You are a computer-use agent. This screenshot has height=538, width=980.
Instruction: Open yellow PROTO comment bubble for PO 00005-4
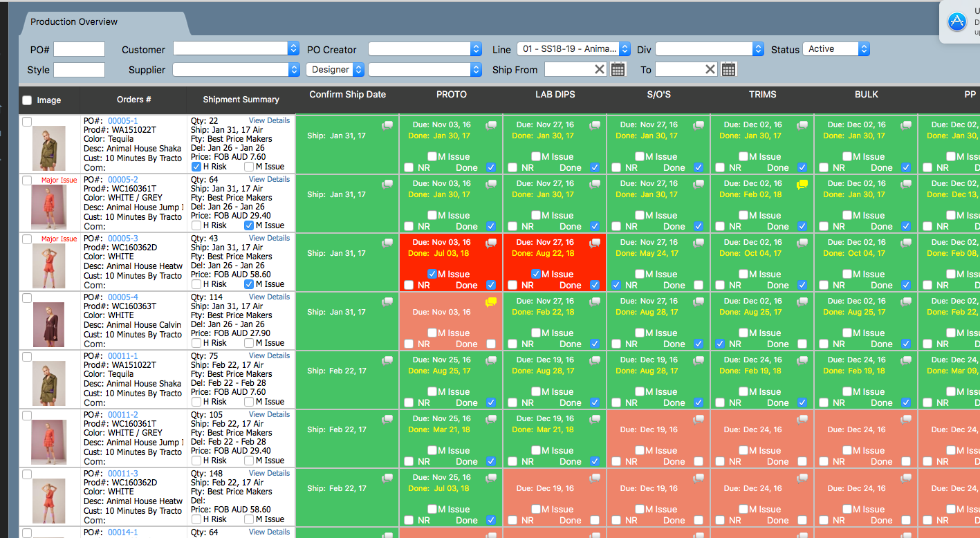click(x=491, y=302)
